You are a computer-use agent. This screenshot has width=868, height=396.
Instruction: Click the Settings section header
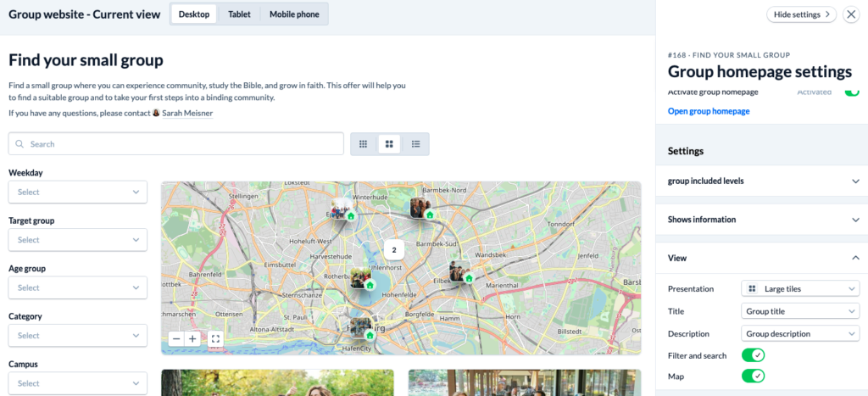pyautogui.click(x=686, y=151)
